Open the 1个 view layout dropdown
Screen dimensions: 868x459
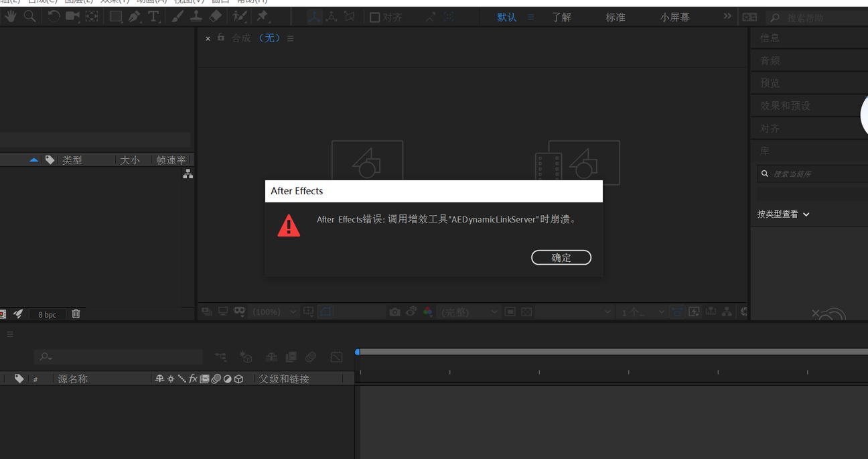click(x=642, y=312)
